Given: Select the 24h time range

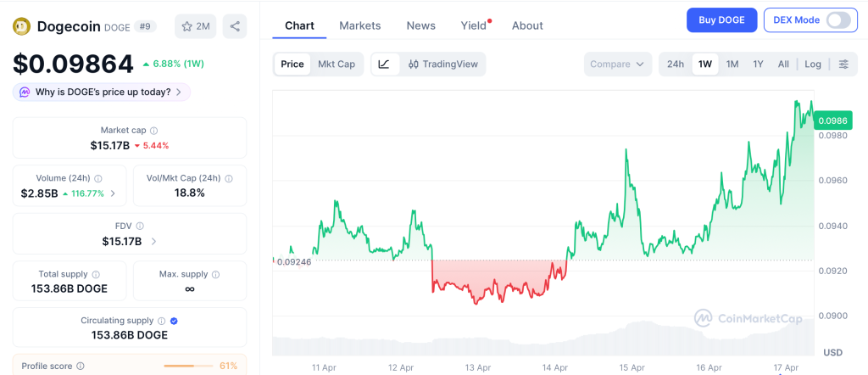Looking at the screenshot, I should (x=676, y=64).
